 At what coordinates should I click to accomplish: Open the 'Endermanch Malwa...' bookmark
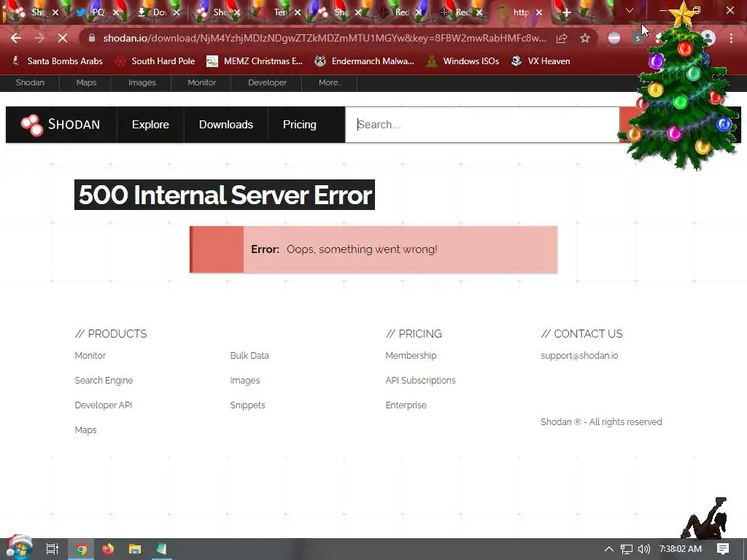point(365,61)
